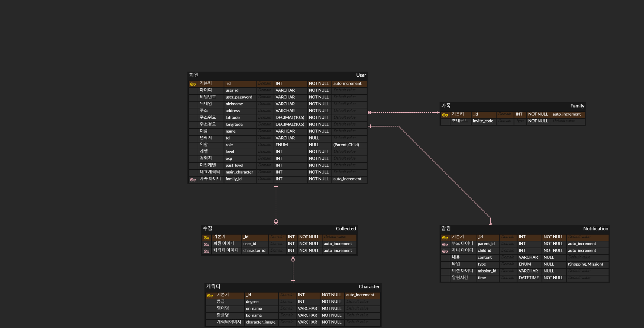Click the (Shopping, MIssion) default value
The image size is (644, 328).
coord(585,264)
